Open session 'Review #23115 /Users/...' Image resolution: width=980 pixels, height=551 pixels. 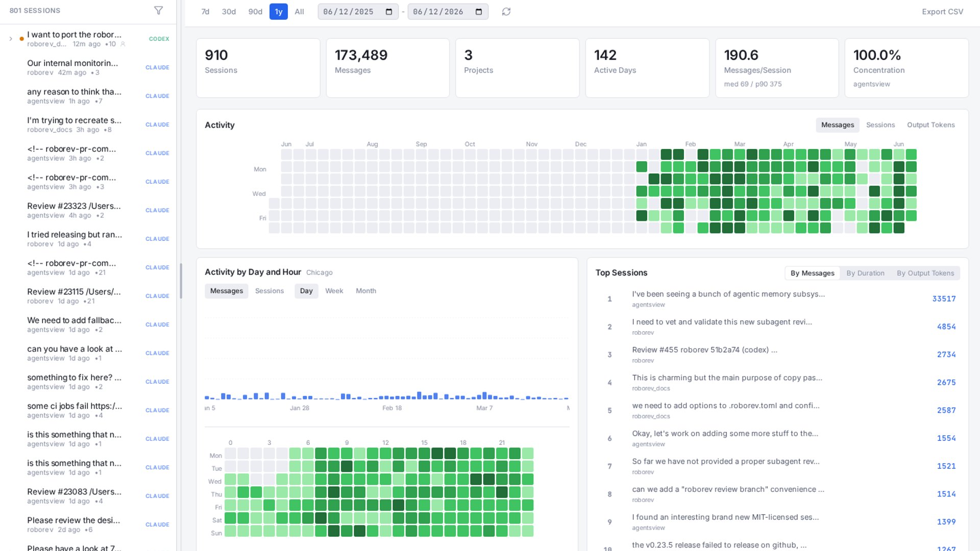(x=88, y=296)
